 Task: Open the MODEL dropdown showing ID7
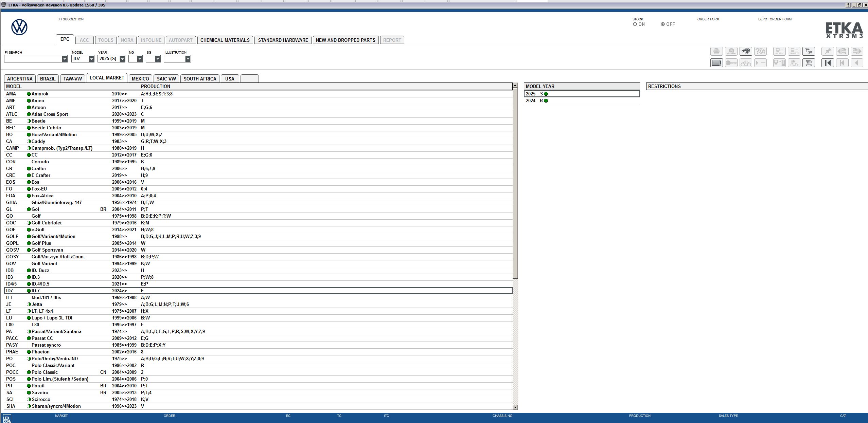point(91,58)
